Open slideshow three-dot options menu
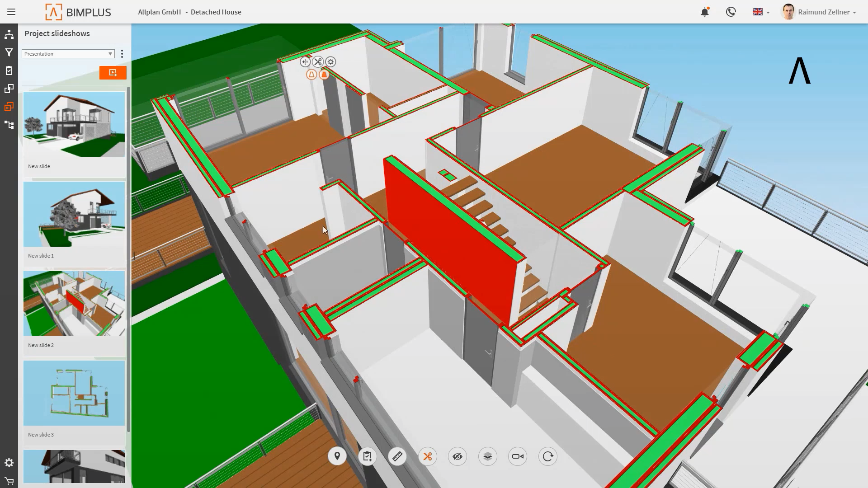This screenshot has height=488, width=868. tap(122, 54)
